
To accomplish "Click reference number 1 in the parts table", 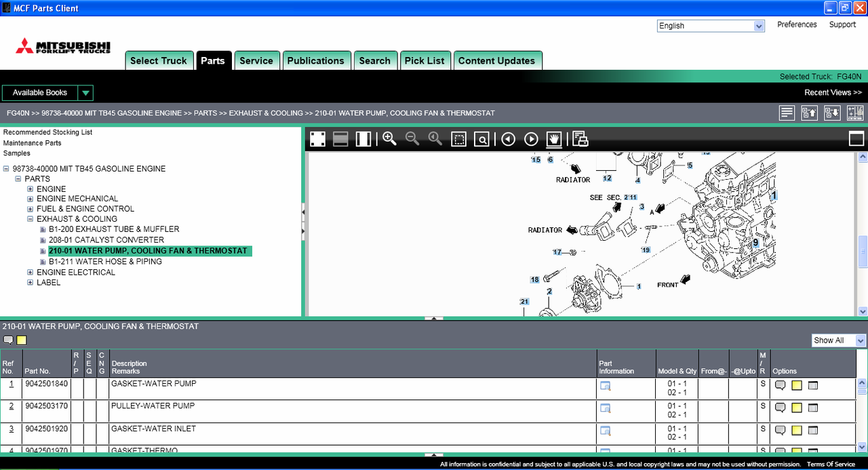I will pos(11,384).
